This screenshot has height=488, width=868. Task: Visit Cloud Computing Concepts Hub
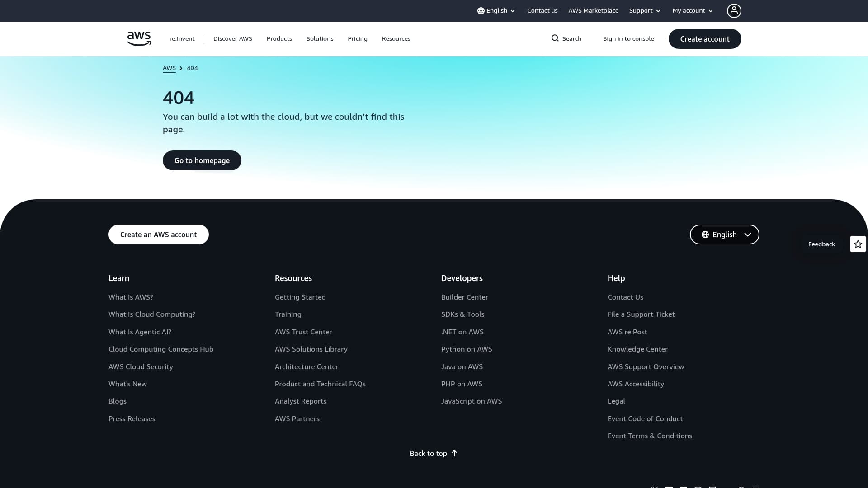point(161,349)
